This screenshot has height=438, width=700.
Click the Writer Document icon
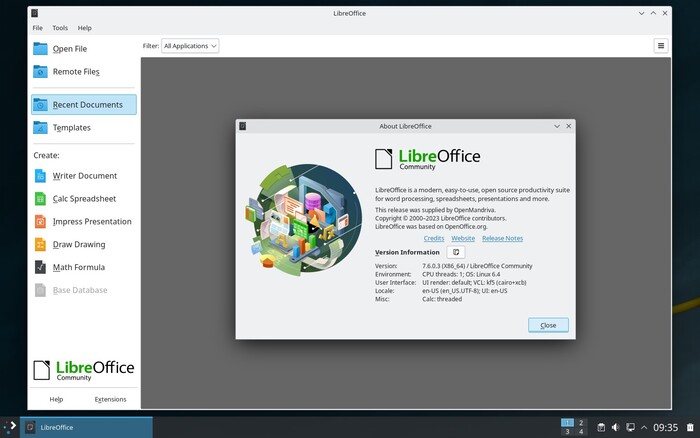[x=40, y=176]
